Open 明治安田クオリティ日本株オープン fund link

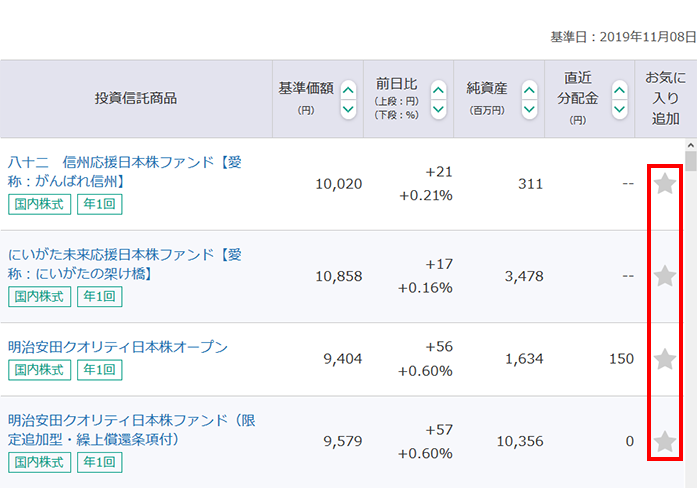tap(118, 347)
